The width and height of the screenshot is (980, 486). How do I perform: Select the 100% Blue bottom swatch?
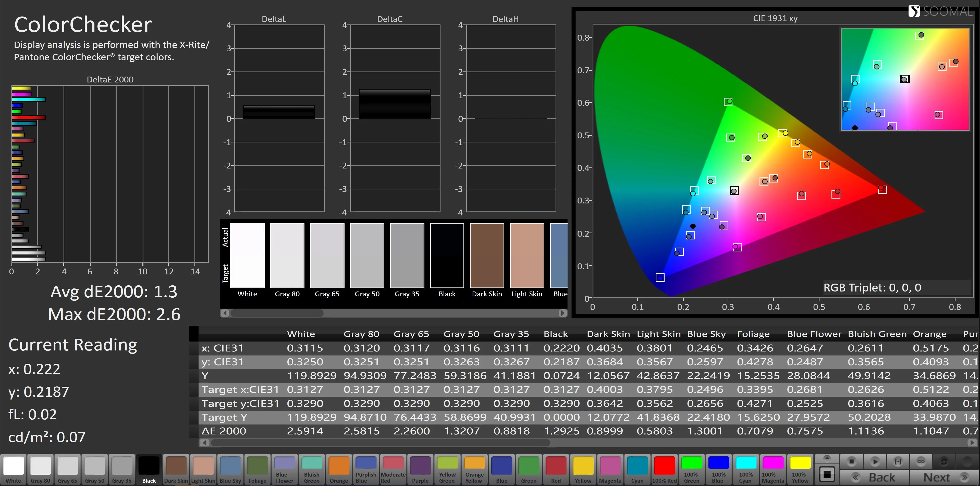(719, 469)
